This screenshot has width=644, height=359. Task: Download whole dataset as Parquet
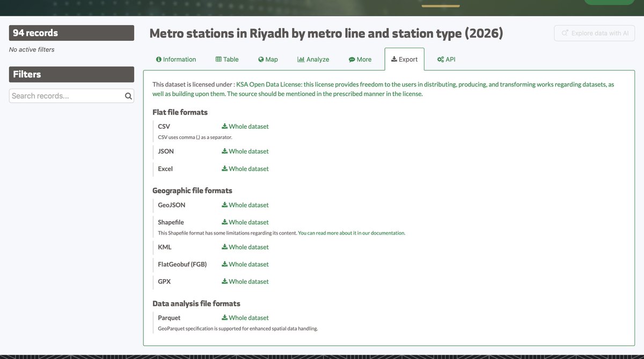(245, 318)
